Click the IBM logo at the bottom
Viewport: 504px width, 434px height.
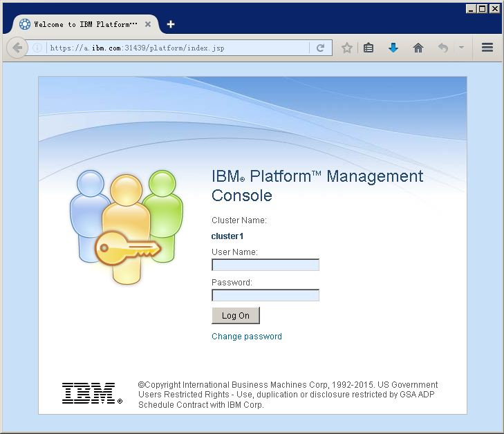(x=92, y=393)
